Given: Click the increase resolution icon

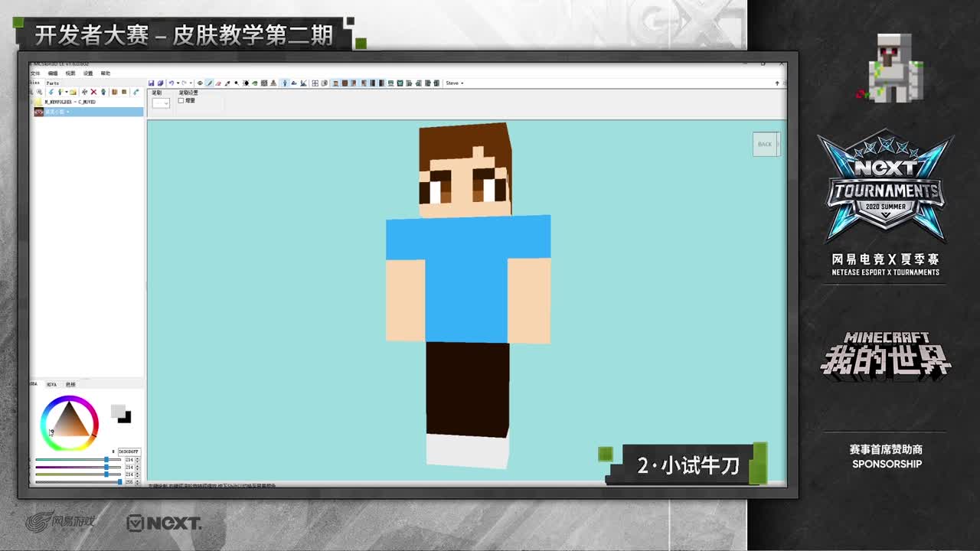Looking at the screenshot, I should [124, 92].
